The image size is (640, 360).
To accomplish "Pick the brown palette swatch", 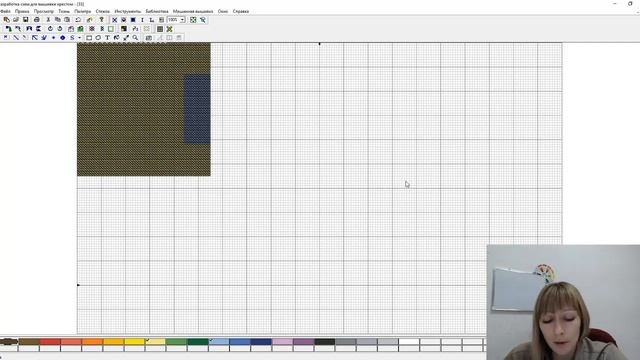I will pyautogui.click(x=29, y=342).
